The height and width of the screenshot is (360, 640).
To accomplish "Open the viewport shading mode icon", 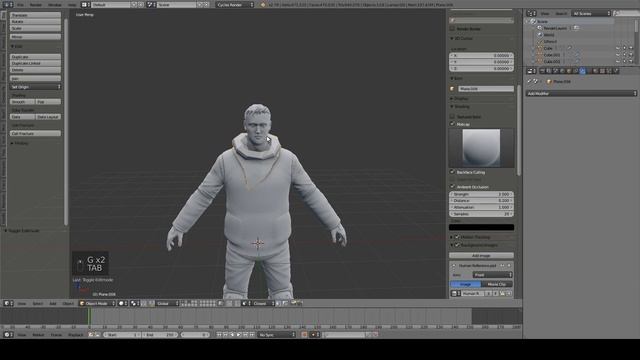I will point(122,303).
